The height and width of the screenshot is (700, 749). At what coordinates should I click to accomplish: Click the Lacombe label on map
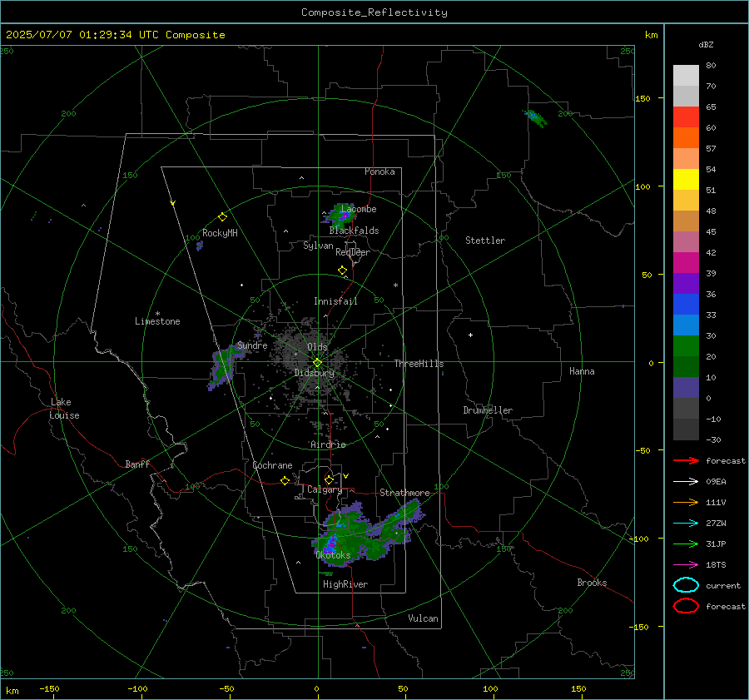[358, 209]
